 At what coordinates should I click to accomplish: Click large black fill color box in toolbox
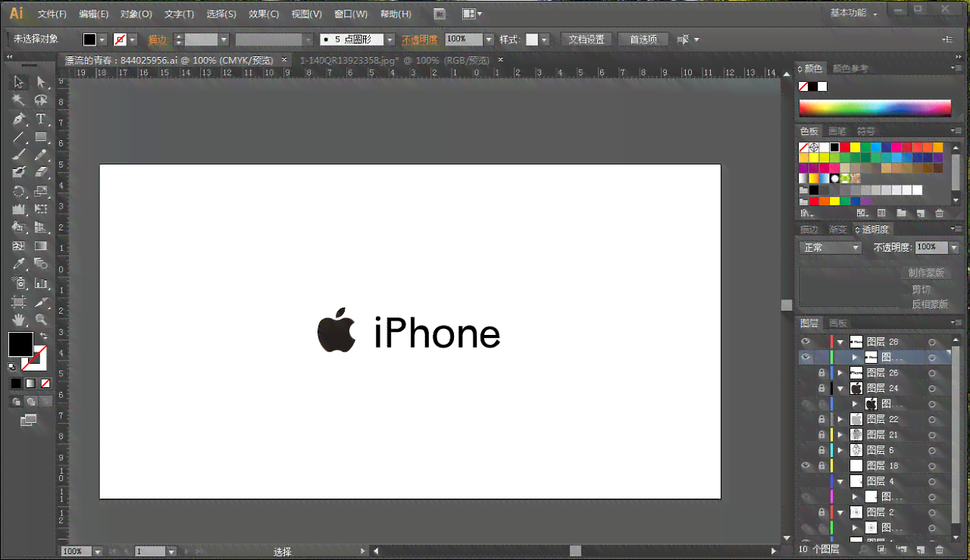click(x=20, y=344)
